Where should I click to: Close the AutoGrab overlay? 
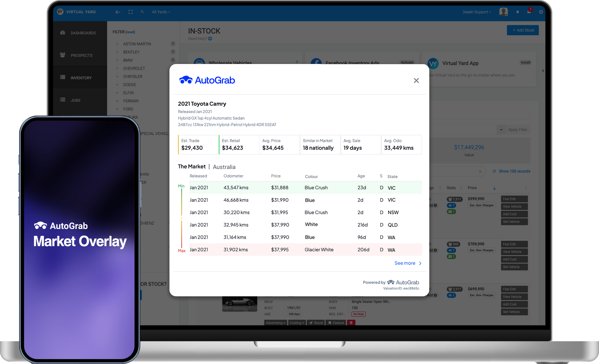point(416,80)
